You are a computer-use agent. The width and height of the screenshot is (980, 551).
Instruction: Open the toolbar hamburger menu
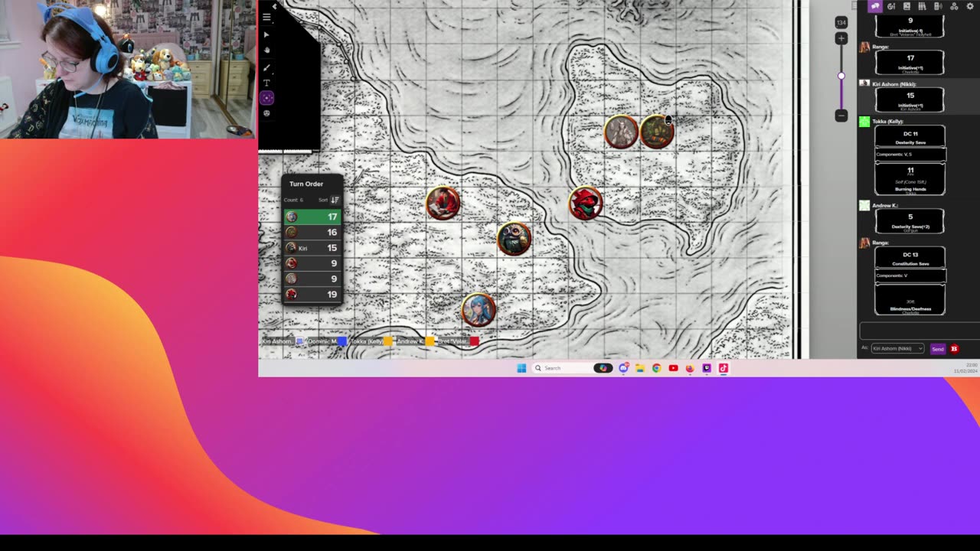(266, 17)
